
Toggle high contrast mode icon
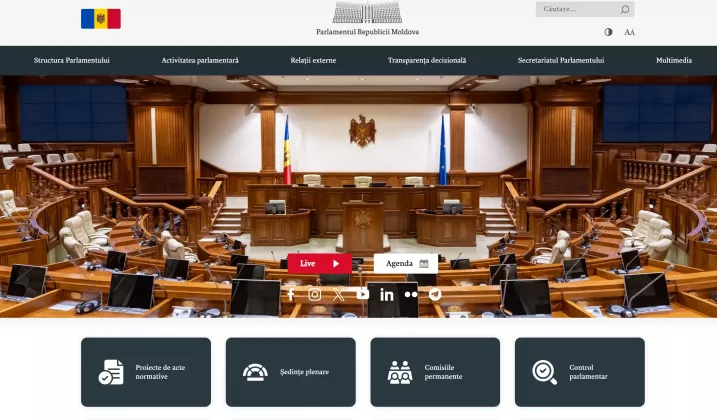[x=608, y=32]
